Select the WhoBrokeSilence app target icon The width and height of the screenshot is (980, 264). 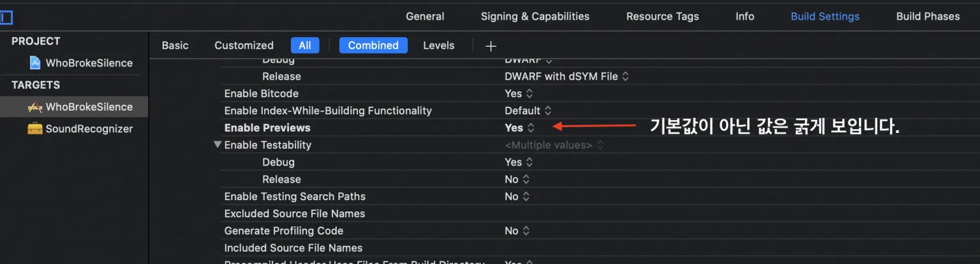point(35,107)
